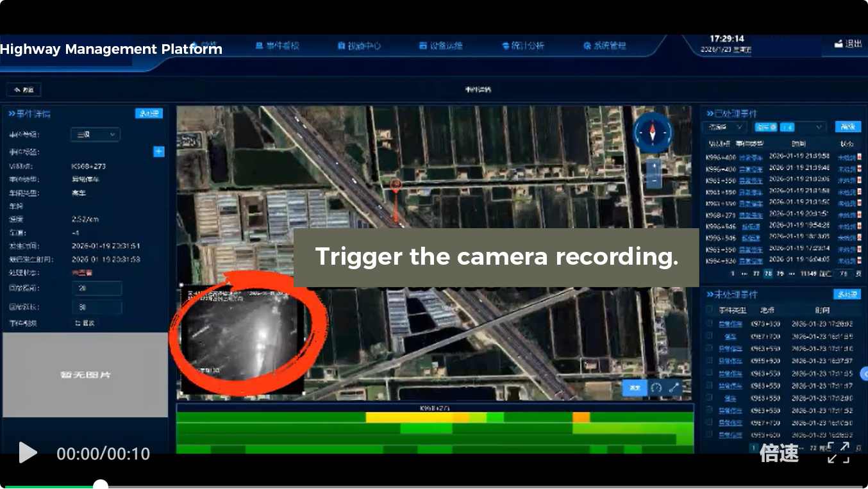This screenshot has width=868, height=489.
Task: Select the speedometer tool on map toolbar
Action: [656, 388]
